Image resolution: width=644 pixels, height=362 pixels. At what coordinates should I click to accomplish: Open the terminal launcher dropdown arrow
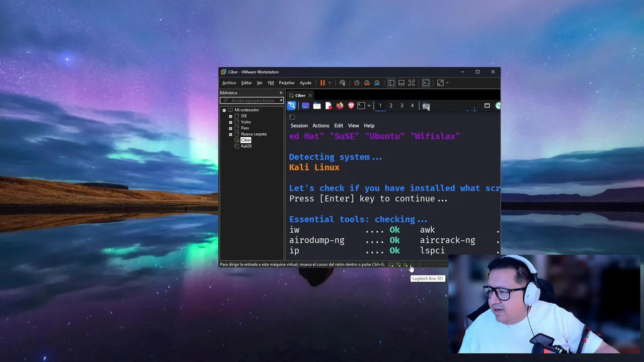coord(369,106)
